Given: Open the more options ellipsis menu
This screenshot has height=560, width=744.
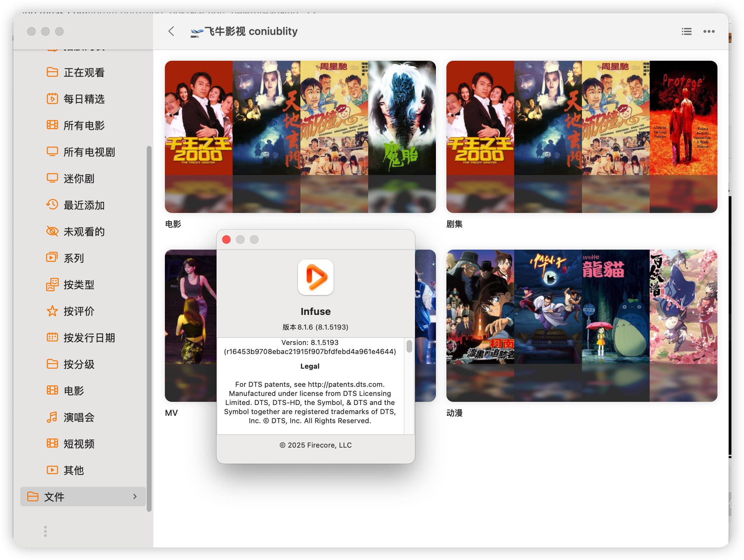Looking at the screenshot, I should point(709,31).
